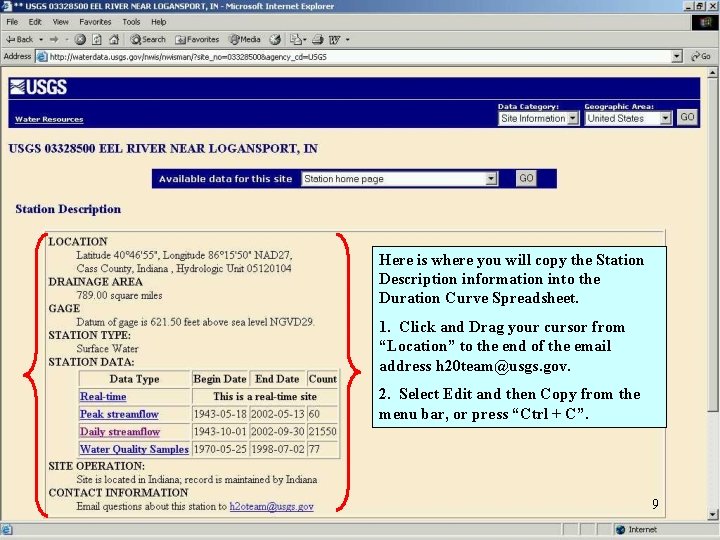The height and width of the screenshot is (540, 720).
Task: Click the '21550' count cell
Action: click(x=322, y=432)
